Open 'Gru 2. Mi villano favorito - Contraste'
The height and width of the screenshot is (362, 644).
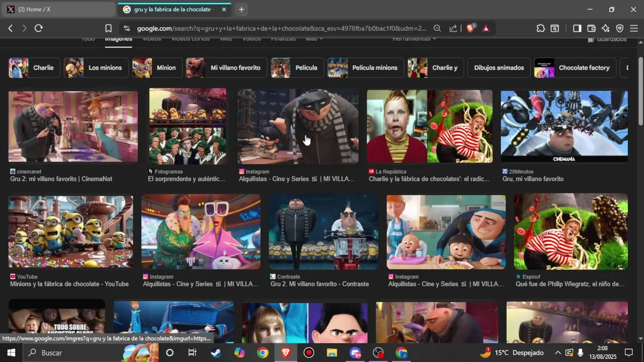pyautogui.click(x=319, y=284)
